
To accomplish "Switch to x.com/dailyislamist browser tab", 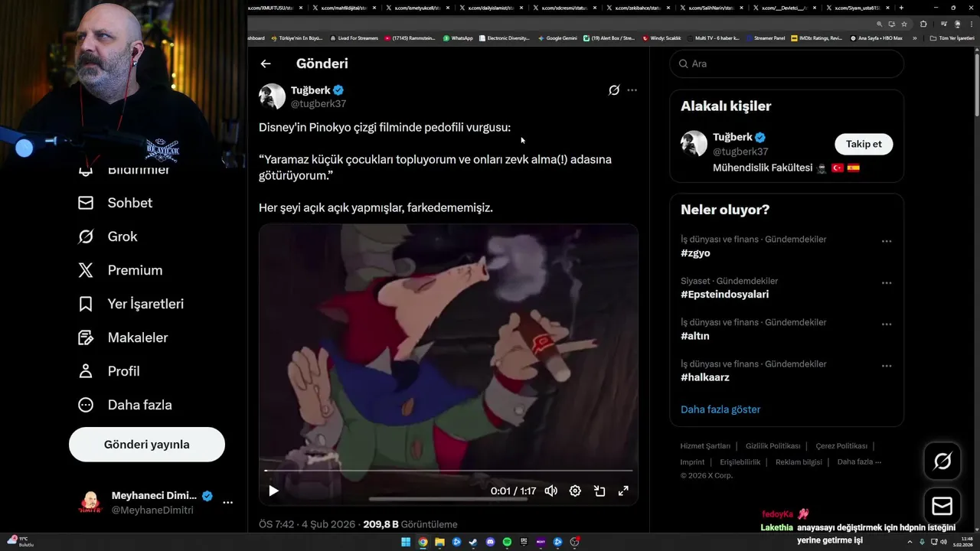I will pyautogui.click(x=491, y=8).
